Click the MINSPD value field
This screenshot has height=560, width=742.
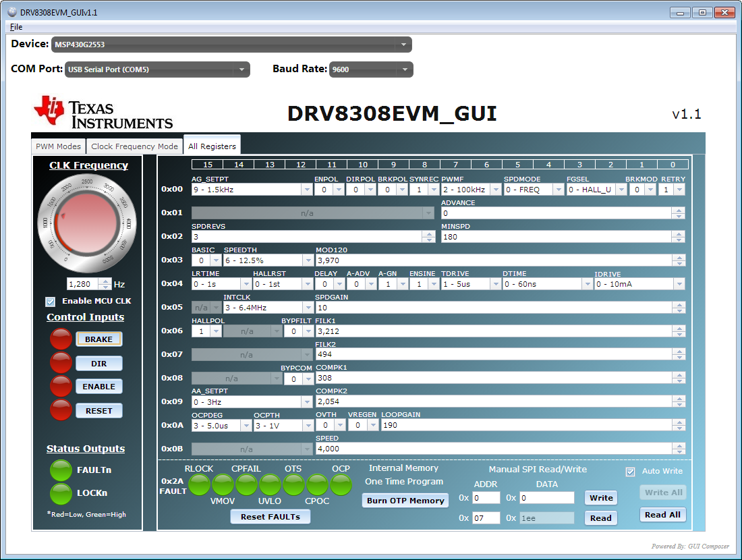pyautogui.click(x=556, y=237)
